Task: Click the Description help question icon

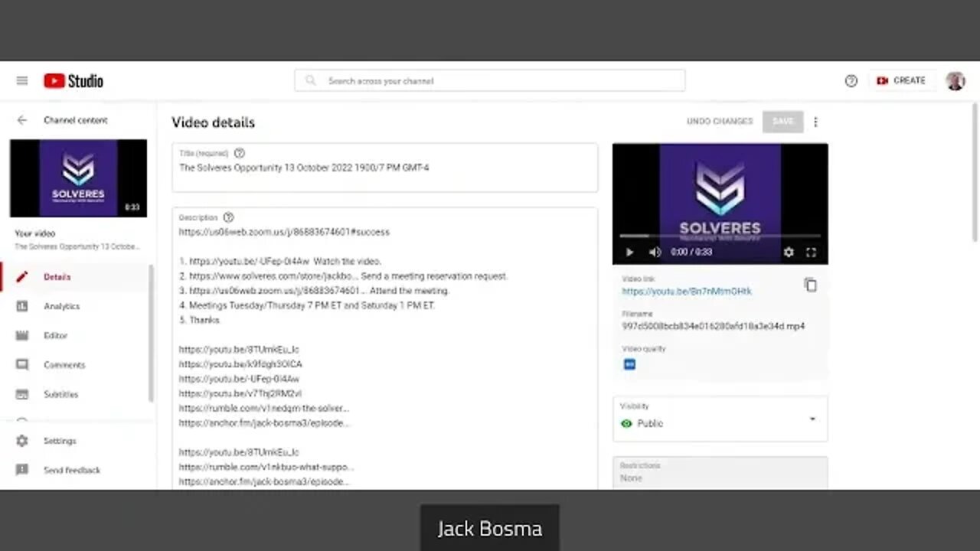Action: [228, 217]
